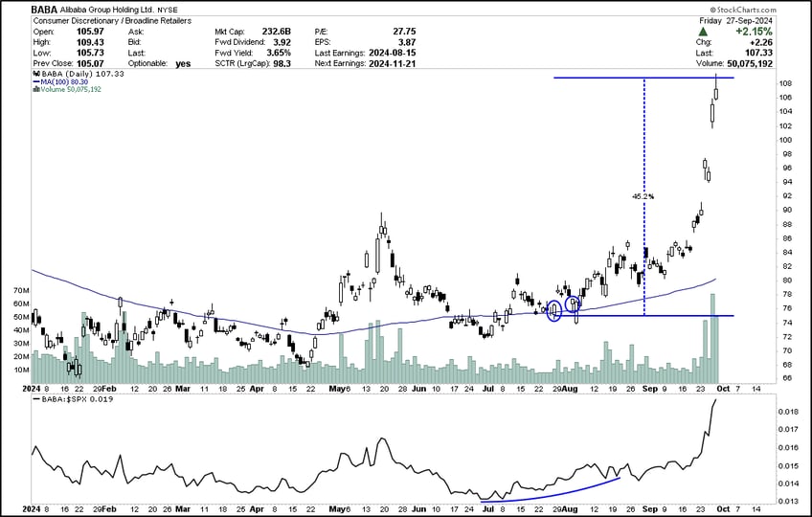Click the P/E value 27.75
The image size is (812, 517).
404,32
